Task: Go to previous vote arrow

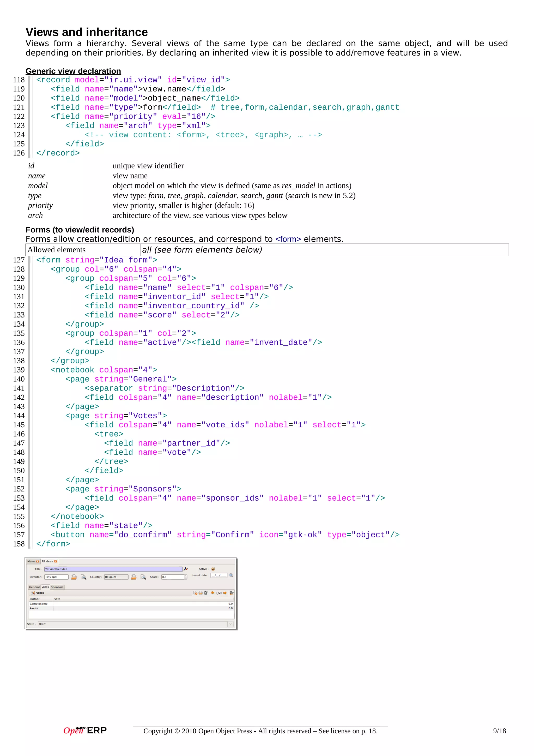Action: (x=212, y=593)
